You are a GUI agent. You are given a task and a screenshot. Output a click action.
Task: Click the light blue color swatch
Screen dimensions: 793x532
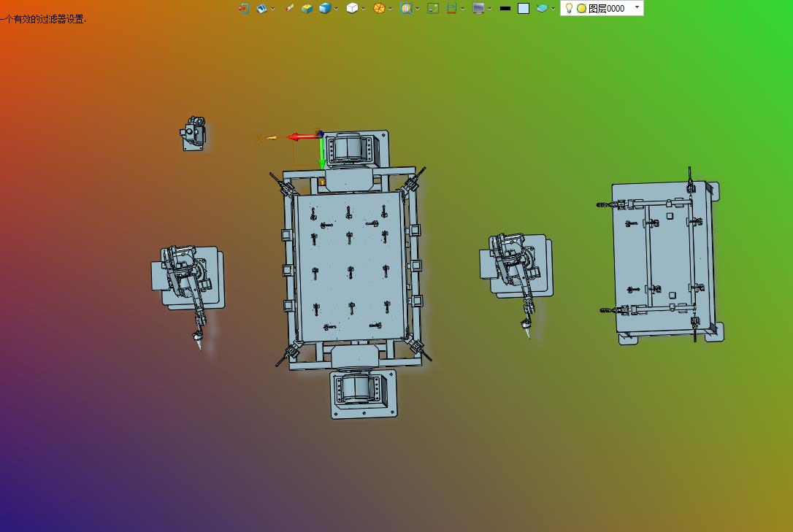tap(524, 8)
